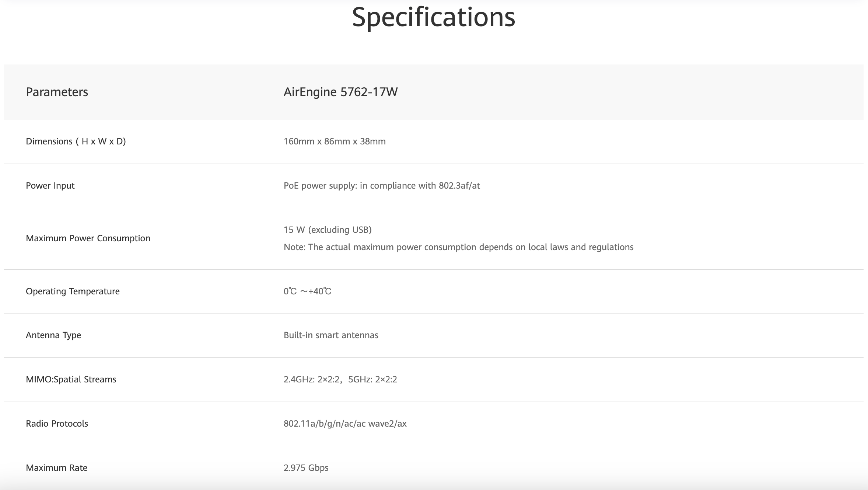868x490 pixels.
Task: Click the note about local laws and regulations
Action: [458, 247]
